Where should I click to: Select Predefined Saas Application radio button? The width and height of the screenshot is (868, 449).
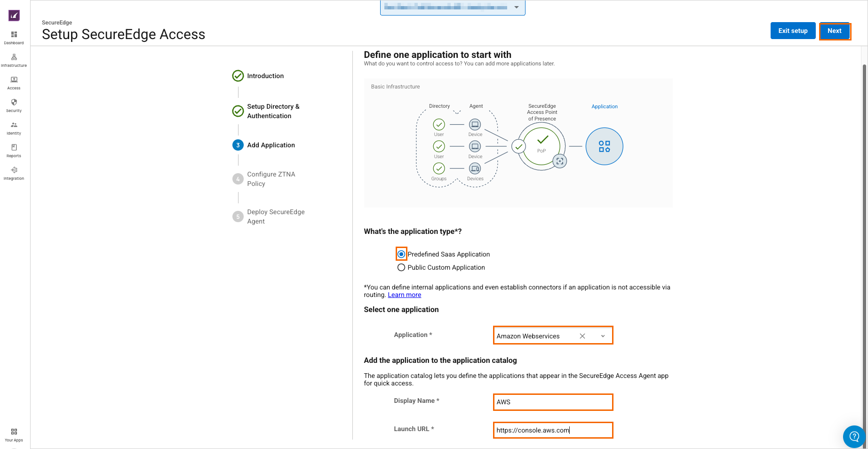tap(401, 254)
